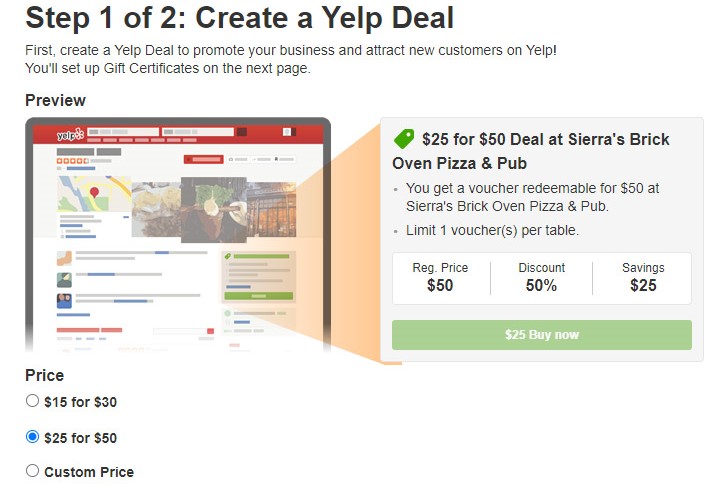
Task: Click the deal title for Sierra's Brick Oven Pizza
Action: (531, 151)
